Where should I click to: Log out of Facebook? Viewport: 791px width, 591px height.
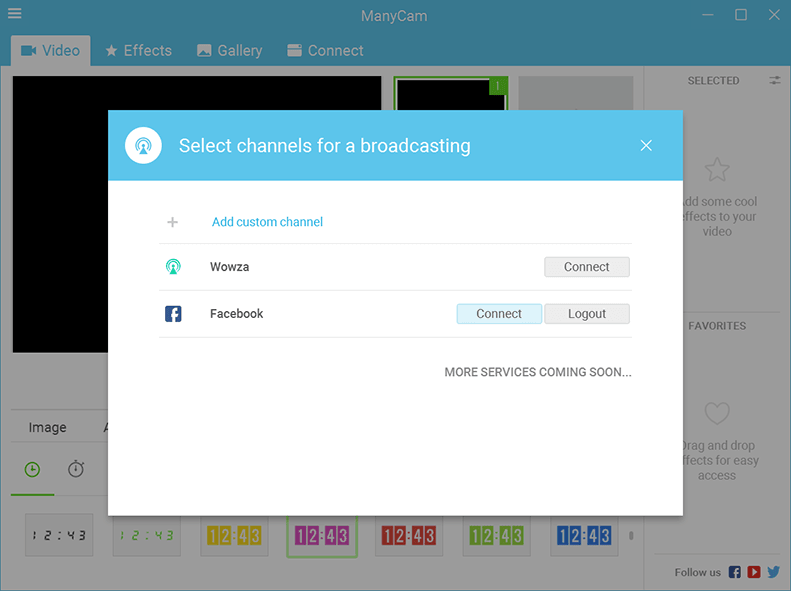coord(587,314)
